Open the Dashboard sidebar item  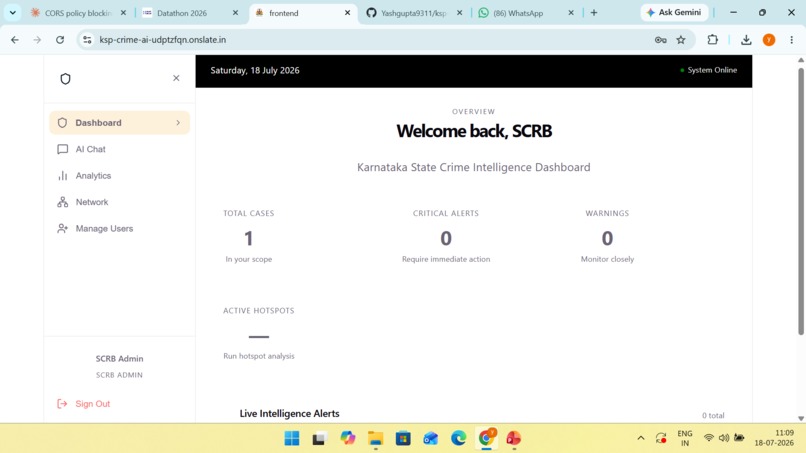(x=119, y=123)
